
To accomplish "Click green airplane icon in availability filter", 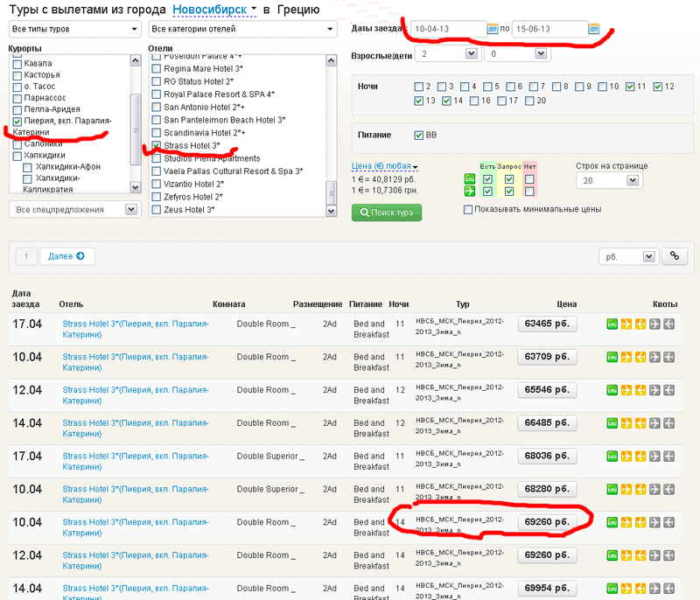I will (469, 192).
